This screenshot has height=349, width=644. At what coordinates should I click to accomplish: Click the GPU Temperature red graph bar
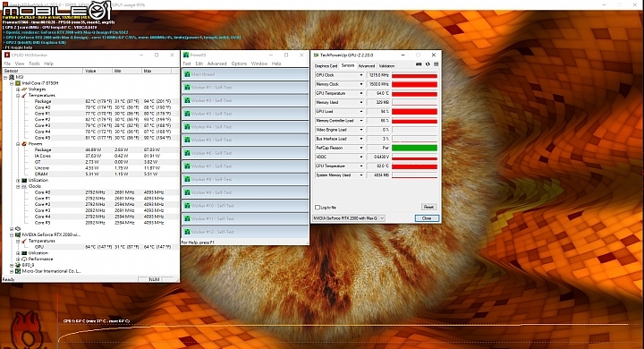(414, 93)
